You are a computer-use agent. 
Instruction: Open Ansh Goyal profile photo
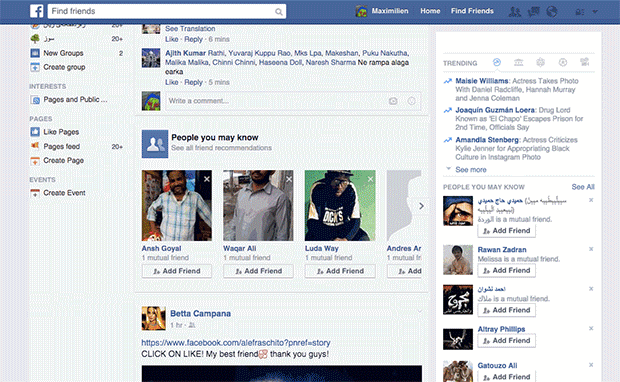point(177,206)
